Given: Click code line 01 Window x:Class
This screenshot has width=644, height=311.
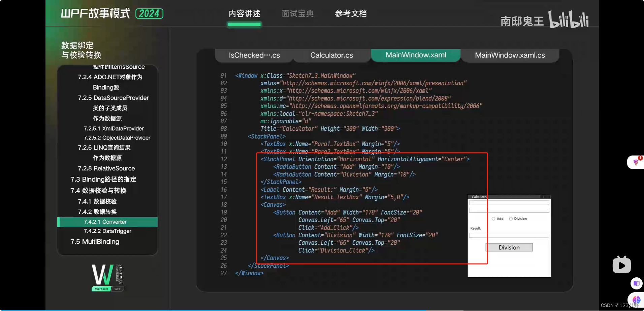Looking at the screenshot, I should [295, 76].
